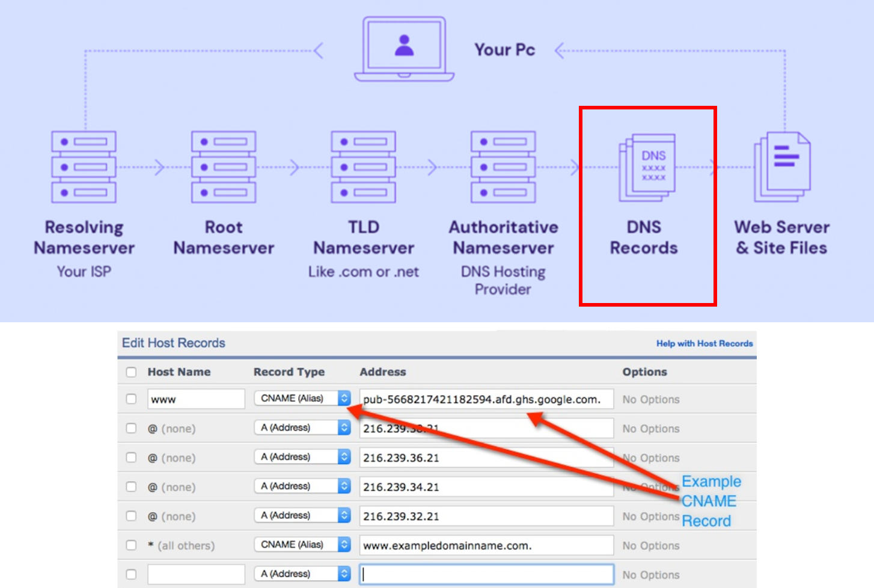The width and height of the screenshot is (874, 588).
Task: Expand the record type dropdown for all others
Action: coord(302,545)
